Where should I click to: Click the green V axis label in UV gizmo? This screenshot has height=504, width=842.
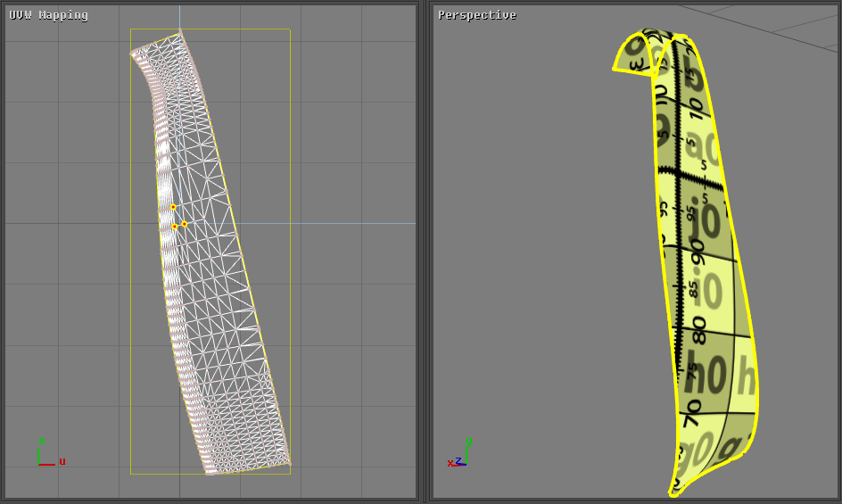pos(41,441)
